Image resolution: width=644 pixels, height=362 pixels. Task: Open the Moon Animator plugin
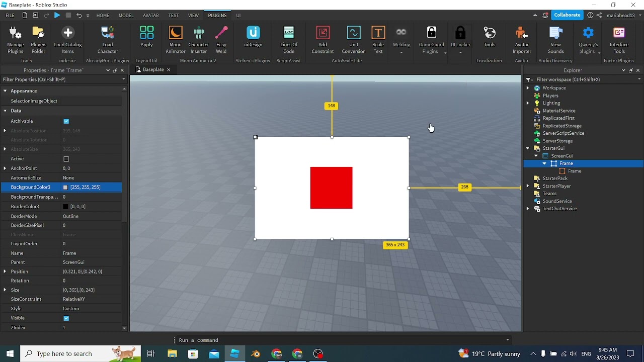tap(176, 40)
